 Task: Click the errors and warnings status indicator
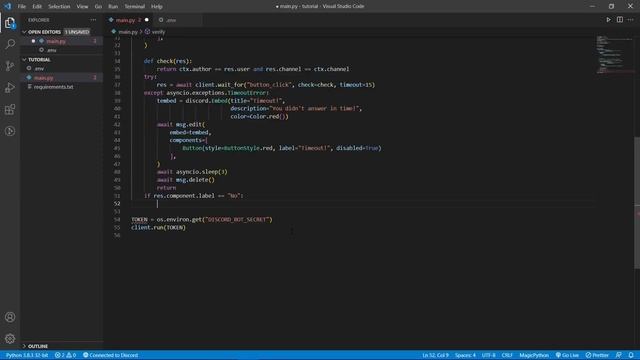(65, 355)
